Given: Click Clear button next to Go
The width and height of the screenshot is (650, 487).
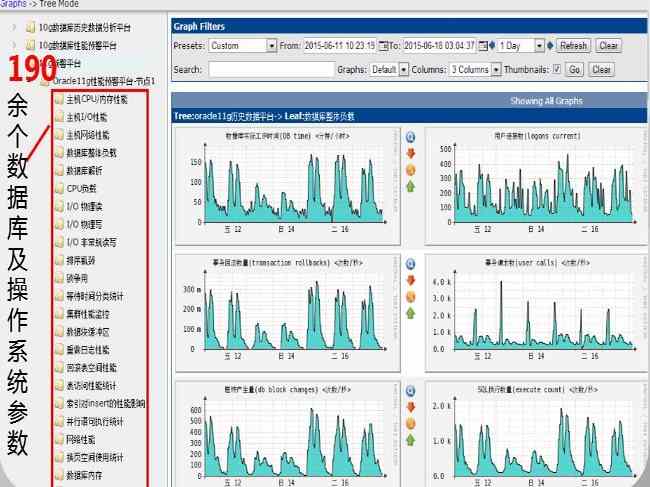Looking at the screenshot, I should click(x=601, y=70).
